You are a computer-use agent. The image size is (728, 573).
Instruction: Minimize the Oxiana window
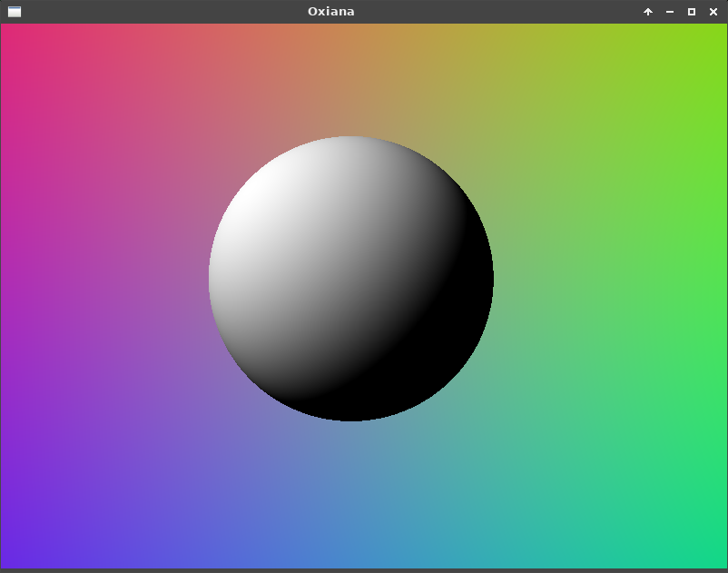tap(670, 12)
